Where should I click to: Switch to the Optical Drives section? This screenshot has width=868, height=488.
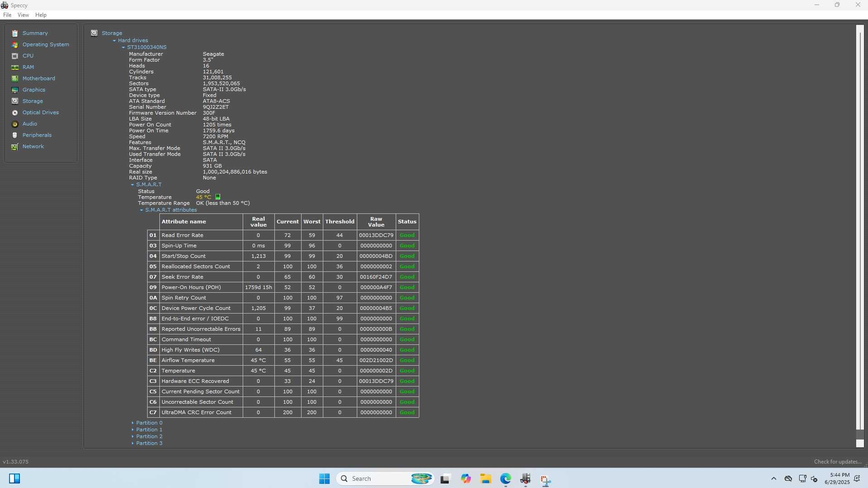pos(41,112)
